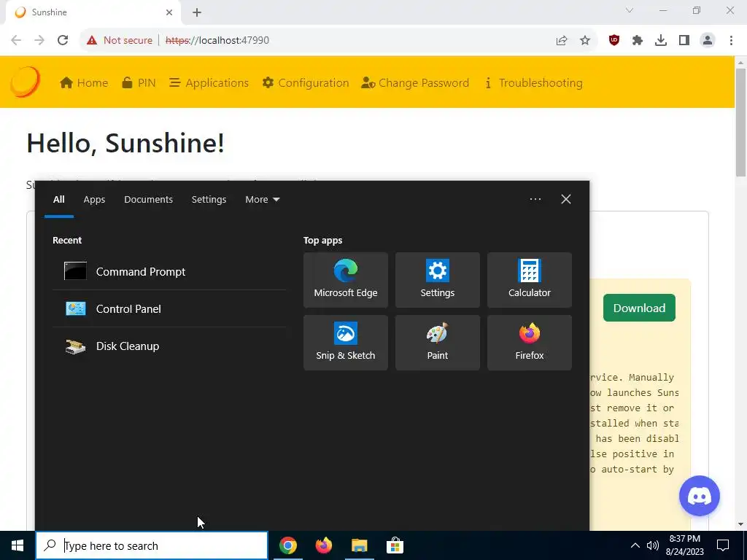Open uBlock Origin extension
Screen dimensions: 747x560
click(x=614, y=41)
